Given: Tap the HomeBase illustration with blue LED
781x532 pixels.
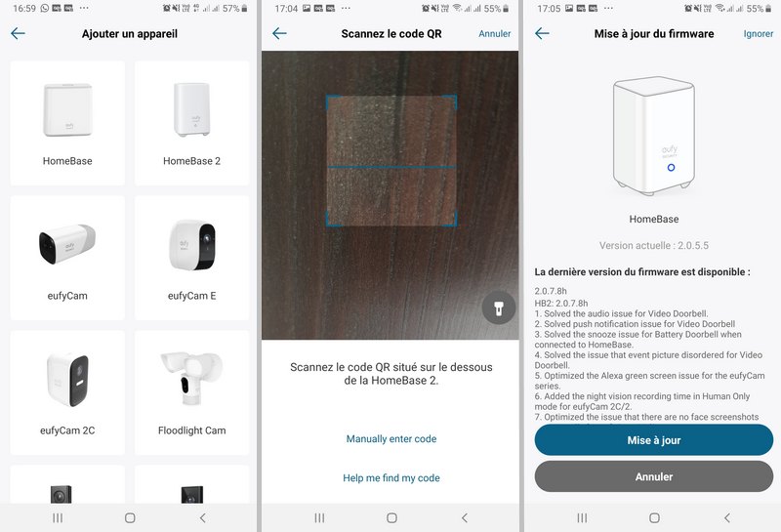Looking at the screenshot, I should click(654, 136).
